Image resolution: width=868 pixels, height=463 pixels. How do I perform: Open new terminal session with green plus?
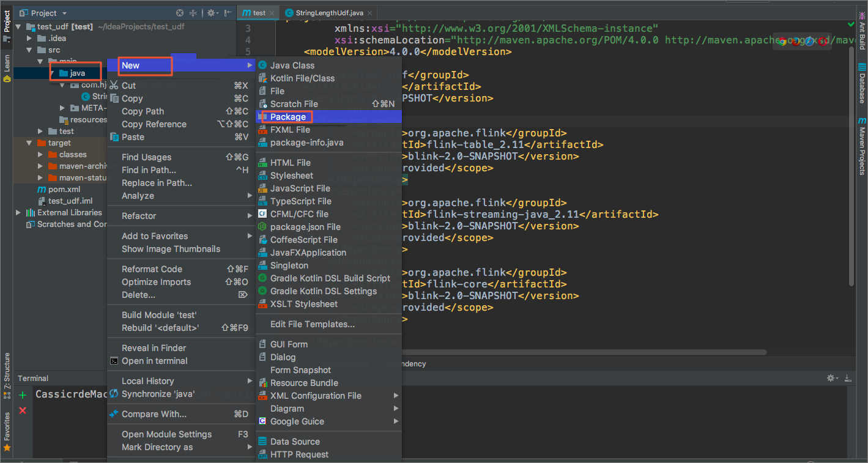coord(23,395)
